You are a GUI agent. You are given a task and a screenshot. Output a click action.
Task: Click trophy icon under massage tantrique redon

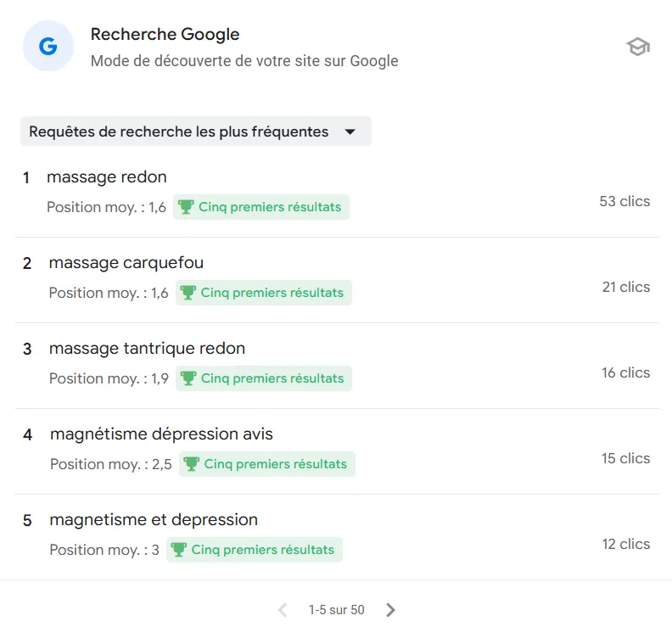click(188, 378)
